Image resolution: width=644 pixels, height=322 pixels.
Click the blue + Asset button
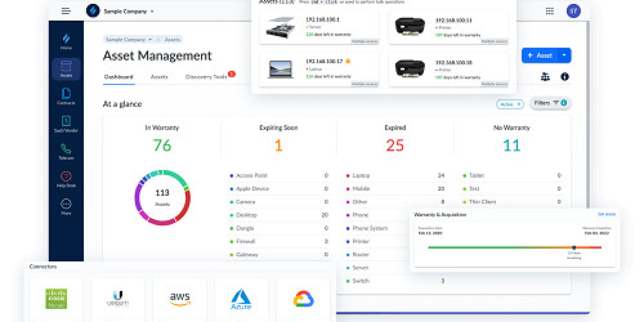tap(540, 55)
